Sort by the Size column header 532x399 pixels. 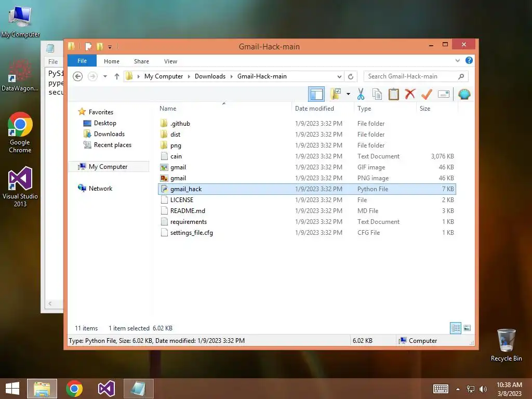tap(437, 109)
